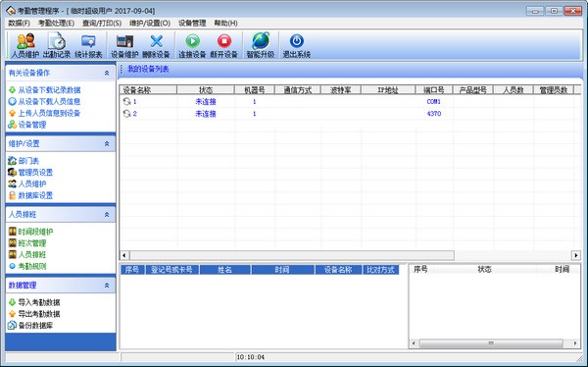Click the 从设备下载人员信息 icon
The width and height of the screenshot is (588, 367).
click(x=12, y=101)
